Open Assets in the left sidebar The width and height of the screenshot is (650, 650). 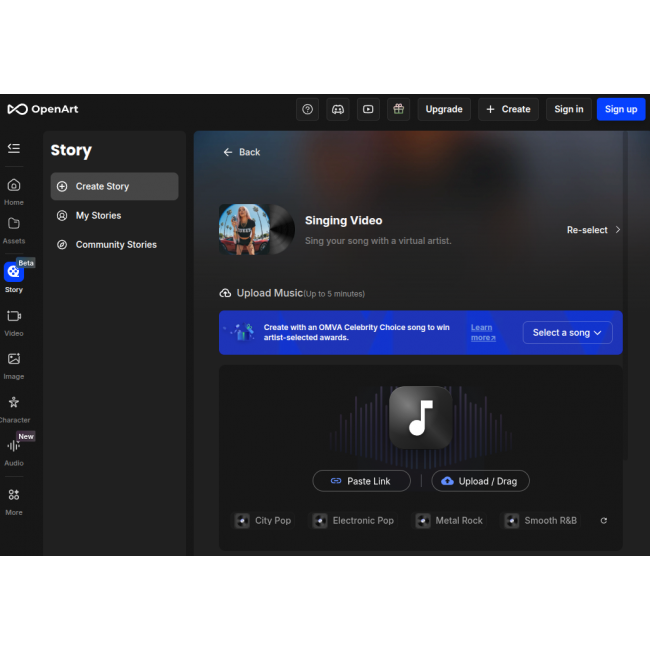[x=14, y=230]
